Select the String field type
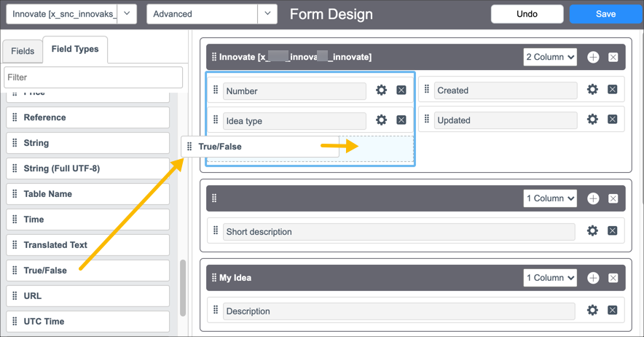This screenshot has height=337, width=644. [x=88, y=143]
